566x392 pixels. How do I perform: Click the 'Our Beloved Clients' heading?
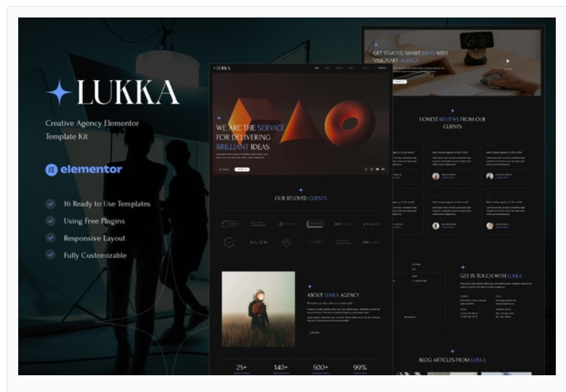(301, 198)
